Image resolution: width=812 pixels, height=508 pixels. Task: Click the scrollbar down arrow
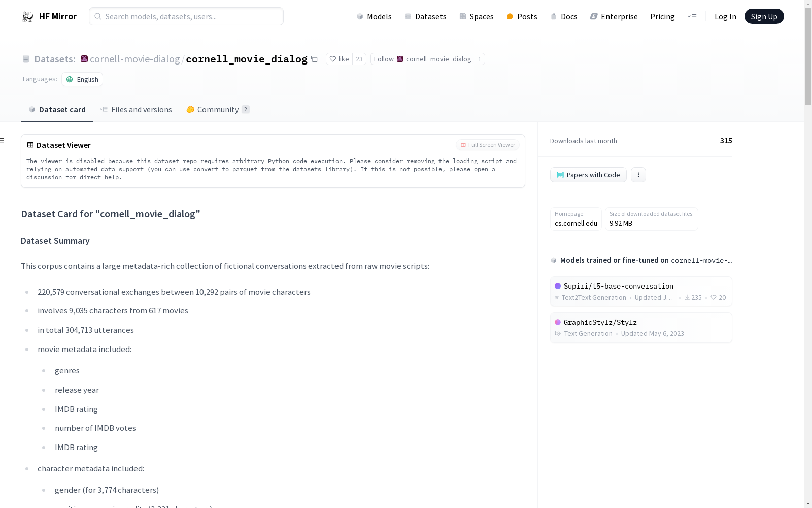pos(808,504)
